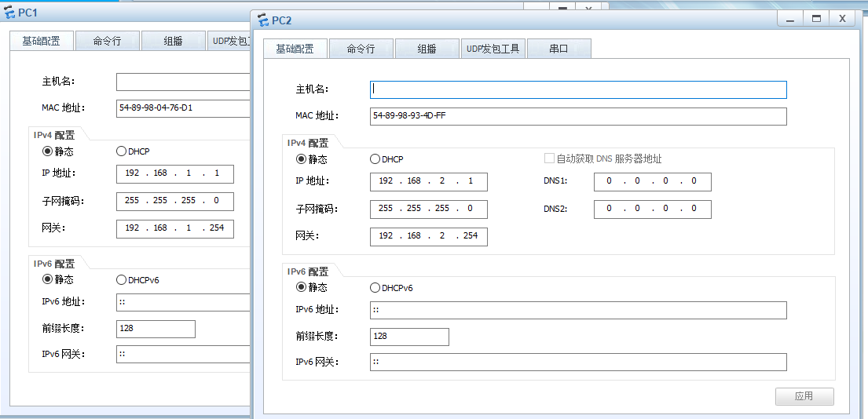Focus the PC2 网关 address field
The width and height of the screenshot is (868, 419).
tap(428, 236)
